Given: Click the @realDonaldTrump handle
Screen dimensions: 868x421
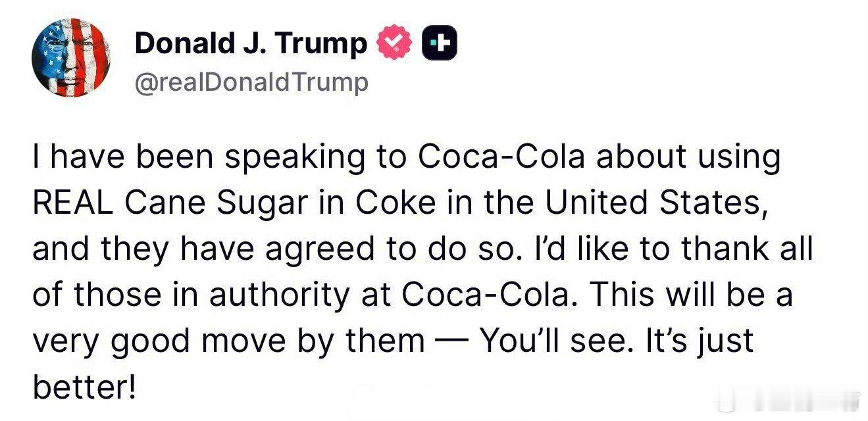Looking at the screenshot, I should [251, 83].
